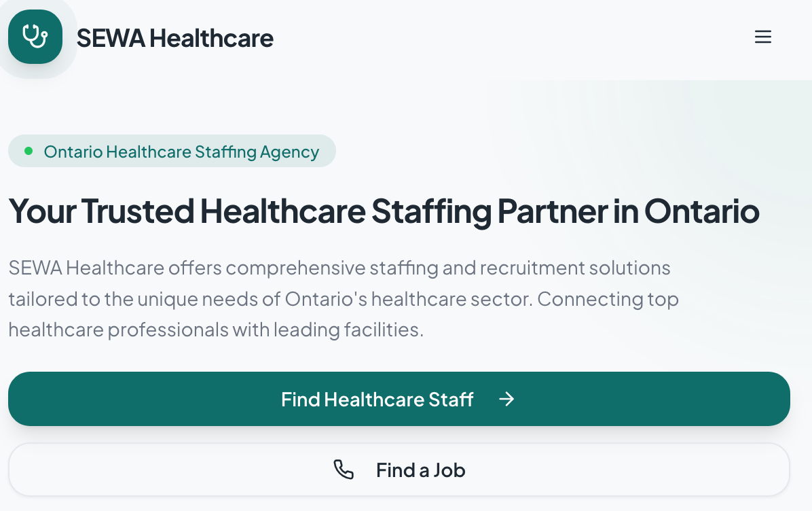Click the word "Agency" in the green badge

point(289,152)
